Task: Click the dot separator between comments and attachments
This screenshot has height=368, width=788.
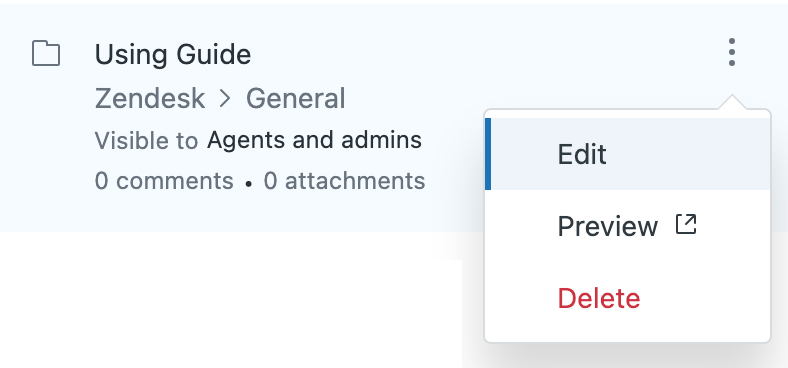Action: pyautogui.click(x=248, y=185)
